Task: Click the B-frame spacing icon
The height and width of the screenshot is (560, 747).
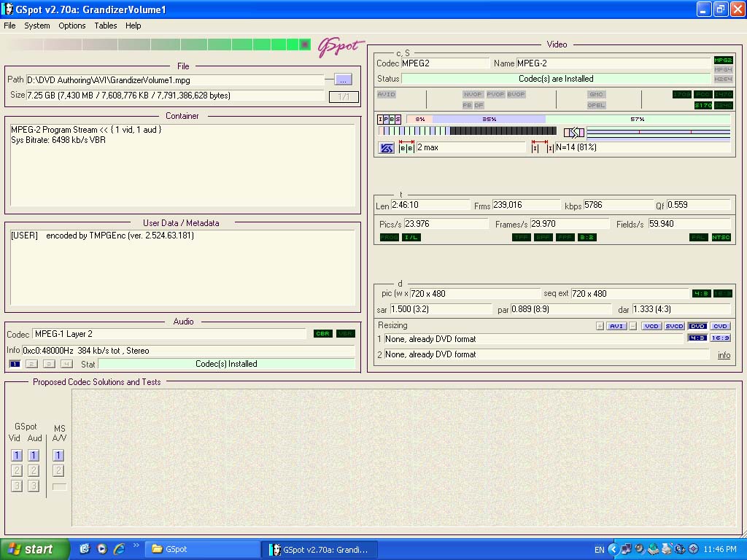Action: click(406, 147)
